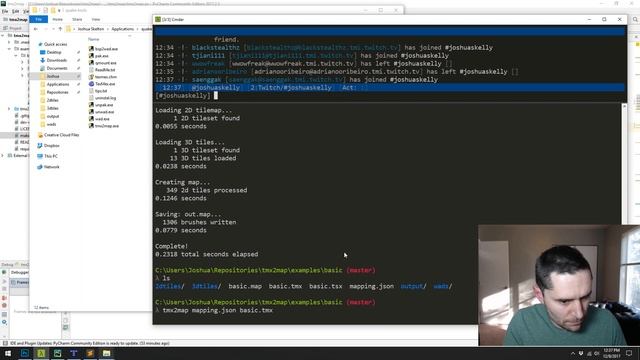Click the Project tool window tab in PyCharm
The width and height of the screenshot is (640, 360).
[15, 28]
